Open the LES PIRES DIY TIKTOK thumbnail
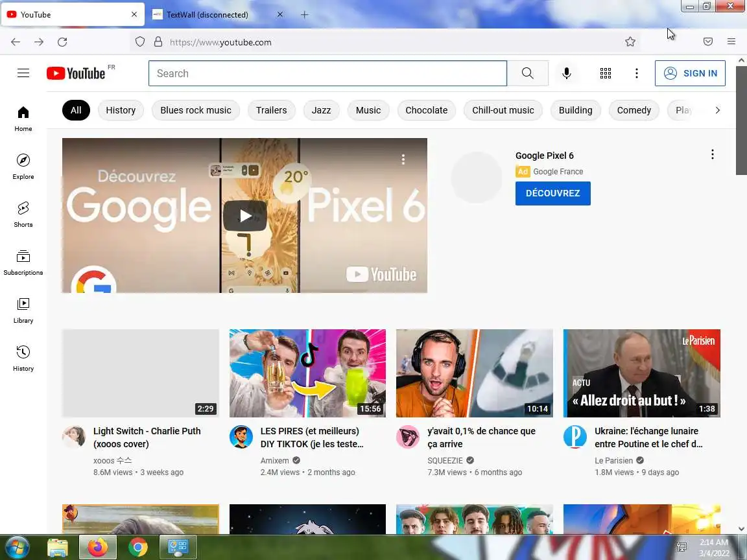The image size is (747, 560). (307, 373)
